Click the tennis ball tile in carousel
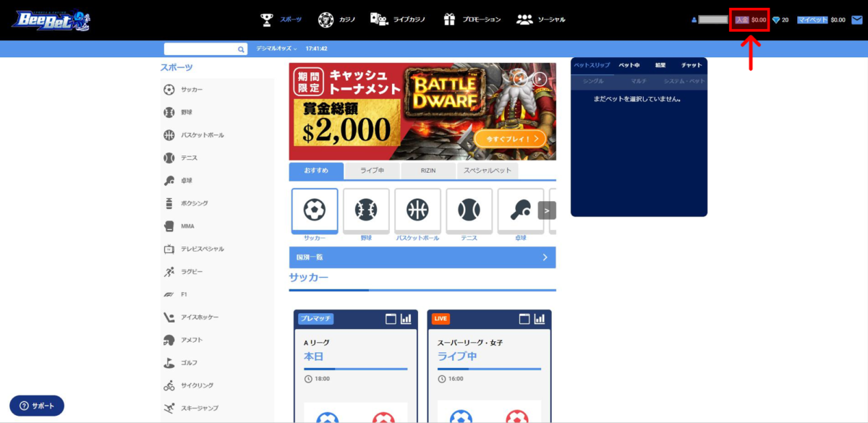The image size is (868, 423). 469,211
